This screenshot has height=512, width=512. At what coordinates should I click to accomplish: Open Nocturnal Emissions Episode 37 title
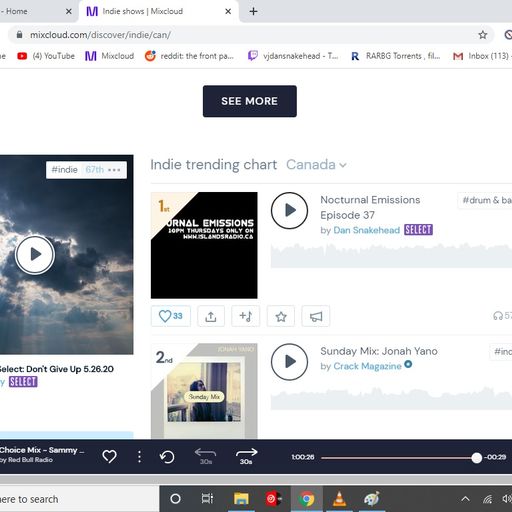pyautogui.click(x=370, y=207)
